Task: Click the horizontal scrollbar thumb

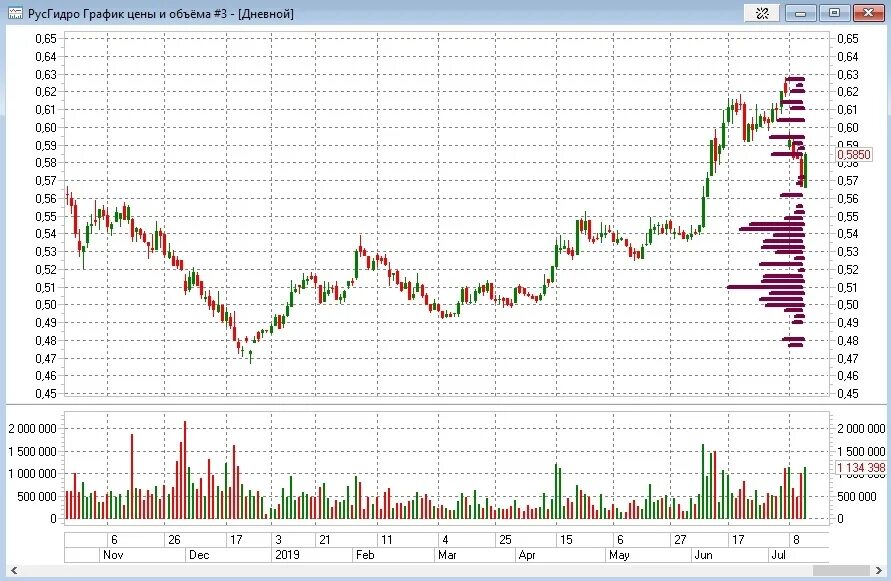Action: pos(841,570)
